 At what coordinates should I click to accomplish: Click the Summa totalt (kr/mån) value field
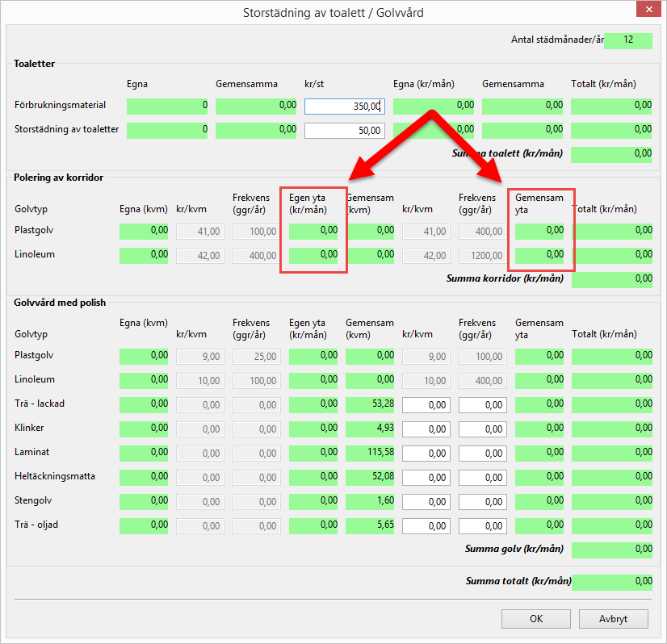click(x=611, y=582)
